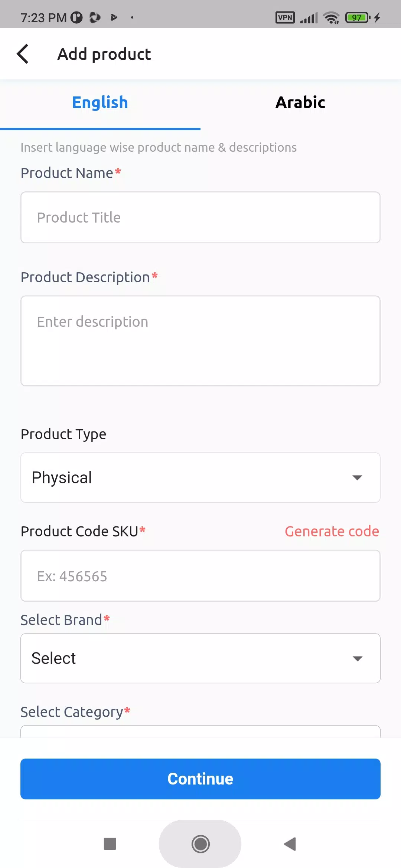Image resolution: width=401 pixels, height=868 pixels.
Task: Tap the Wi-Fi signal icon
Action: pos(331,17)
